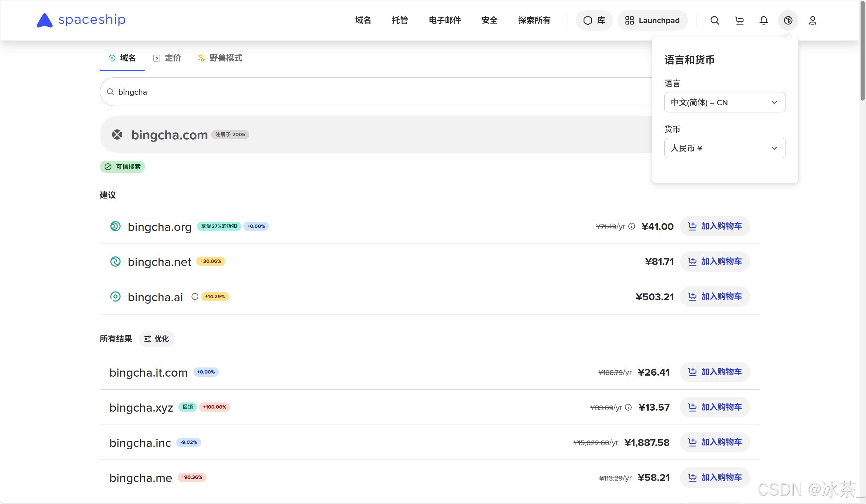Screen dimensions: 866x504
Task: Open the 托管 menu
Action: point(400,20)
